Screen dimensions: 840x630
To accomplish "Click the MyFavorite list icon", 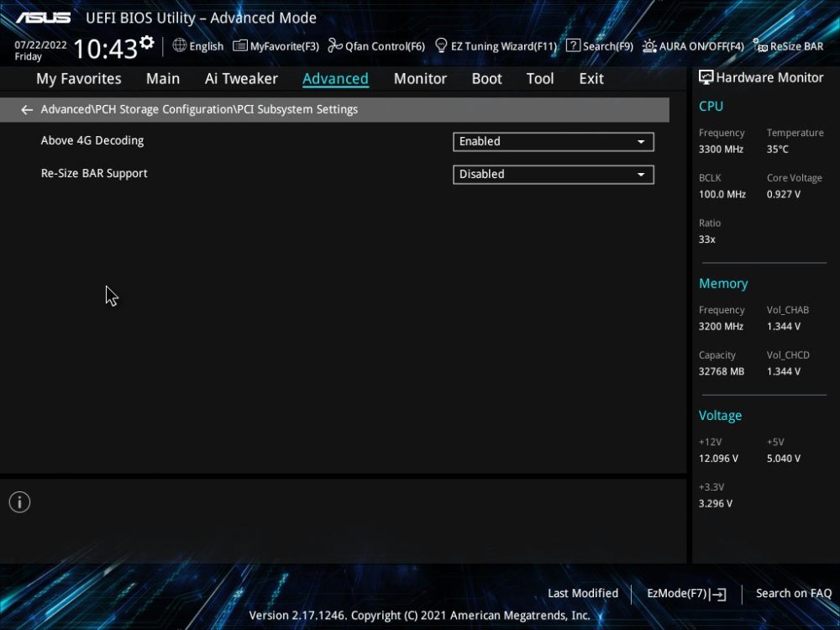I will (240, 46).
